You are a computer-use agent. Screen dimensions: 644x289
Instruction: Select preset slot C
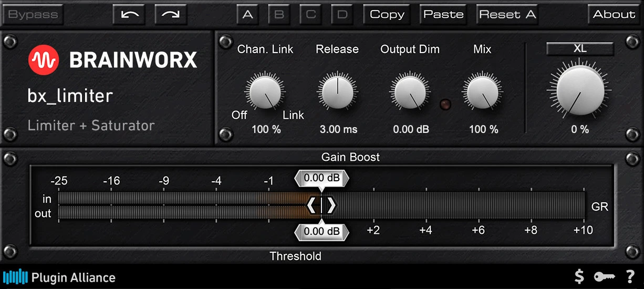point(310,15)
